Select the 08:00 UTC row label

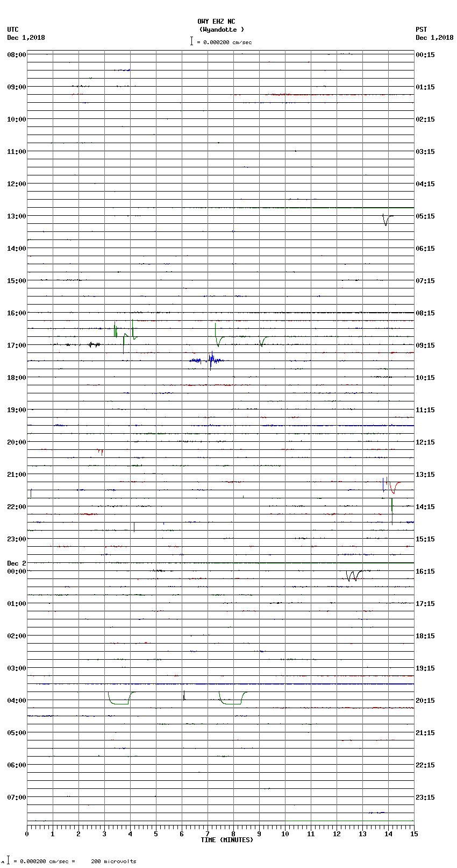(x=17, y=55)
